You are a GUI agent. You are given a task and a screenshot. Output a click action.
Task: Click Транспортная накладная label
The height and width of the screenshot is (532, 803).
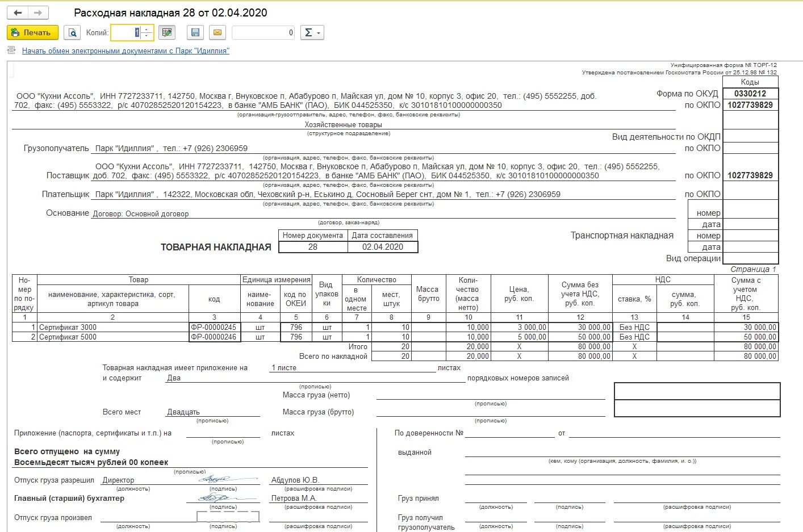622,236
